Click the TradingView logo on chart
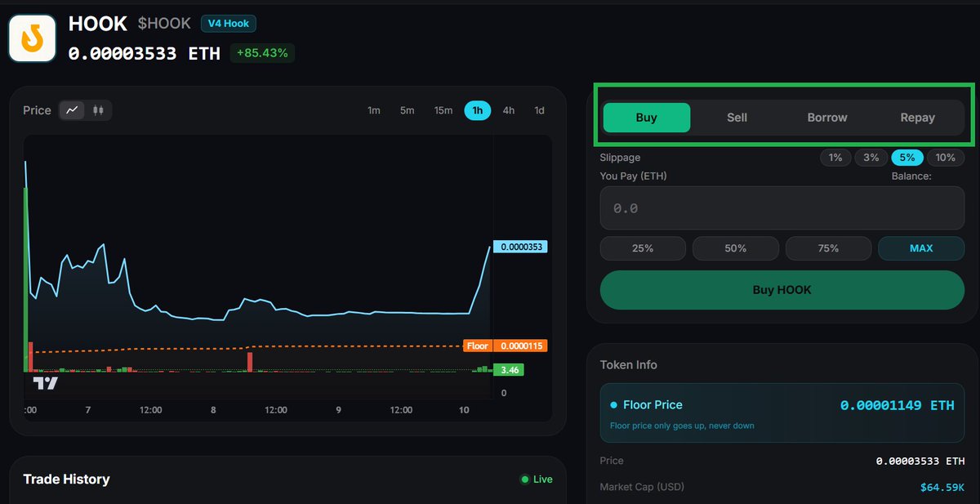Viewport: 980px width, 504px height. [x=46, y=383]
